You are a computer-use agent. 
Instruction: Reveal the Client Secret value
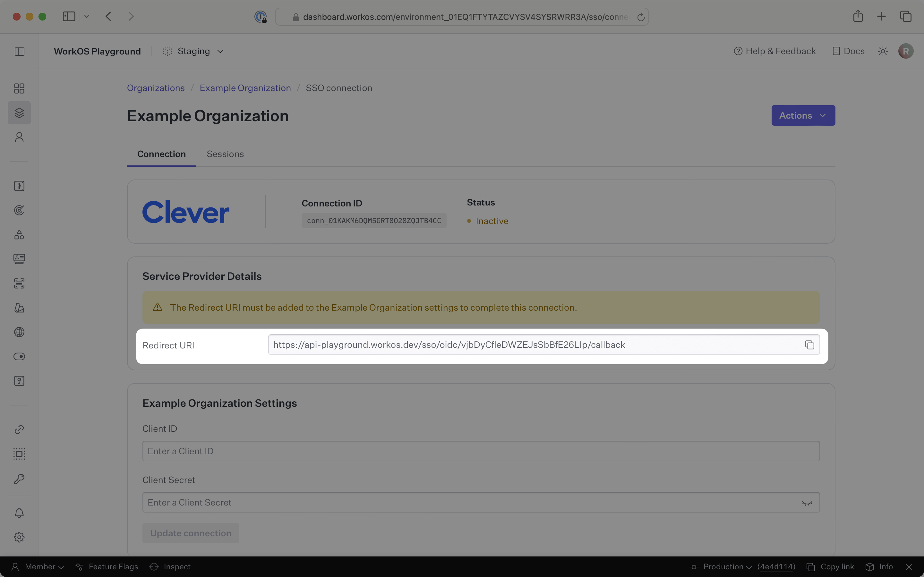(x=807, y=502)
